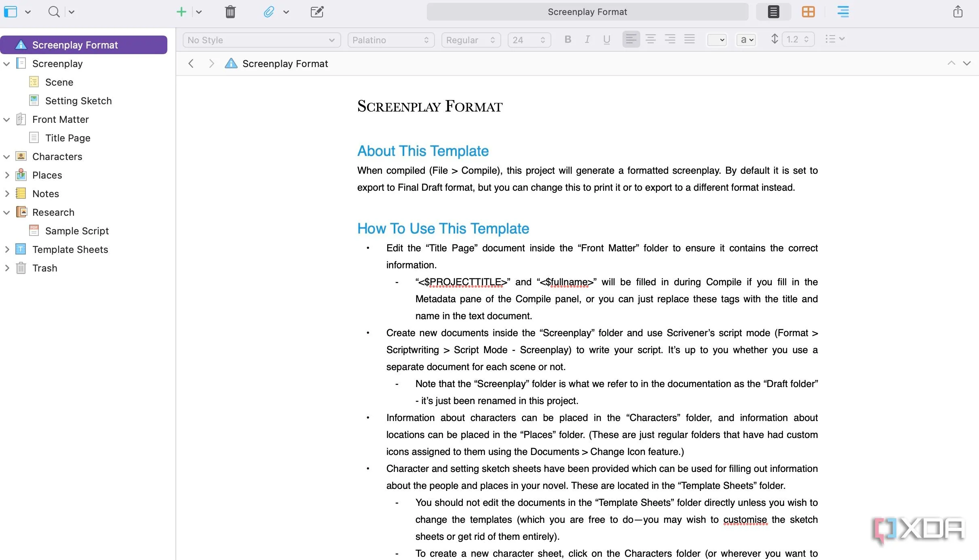Screen dimensions: 979x560
Task: Open the No Style dropdown
Action: 262,40
